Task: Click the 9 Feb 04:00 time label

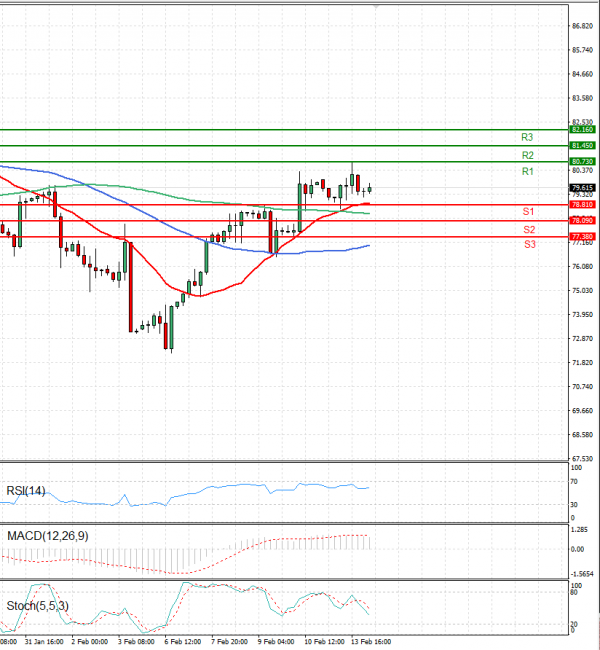Action: [x=276, y=642]
